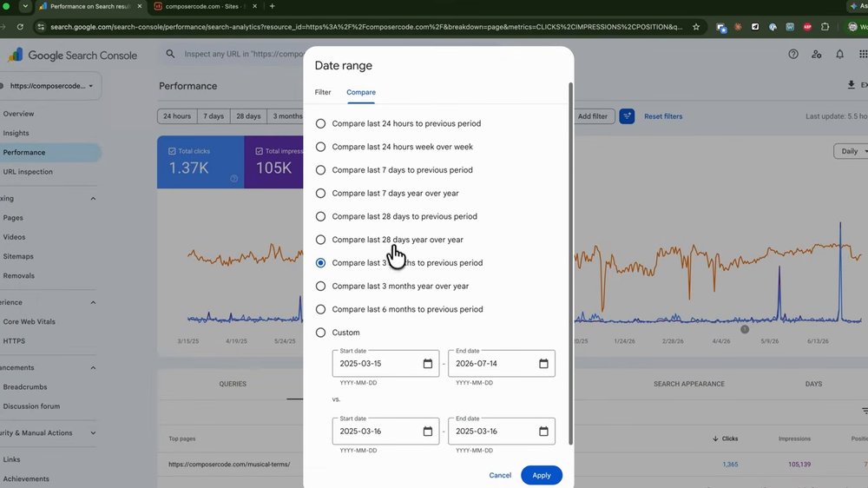The width and height of the screenshot is (868, 488).
Task: Click Reset filters link
Action: click(663, 116)
